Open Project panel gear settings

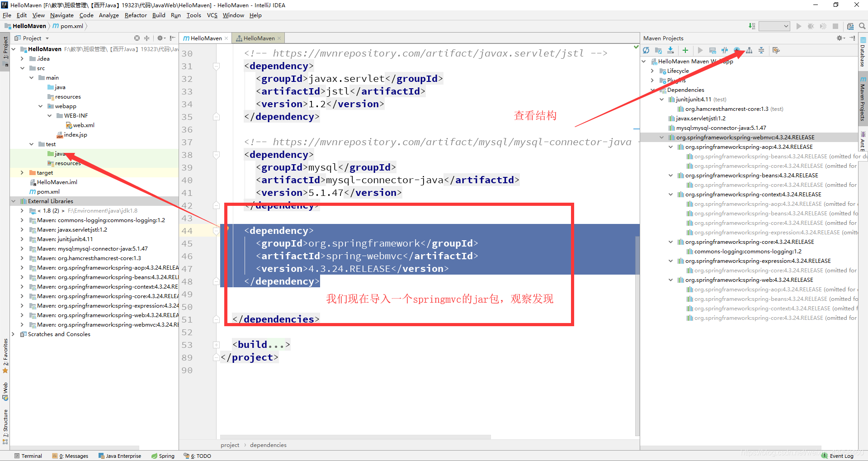tap(160, 38)
